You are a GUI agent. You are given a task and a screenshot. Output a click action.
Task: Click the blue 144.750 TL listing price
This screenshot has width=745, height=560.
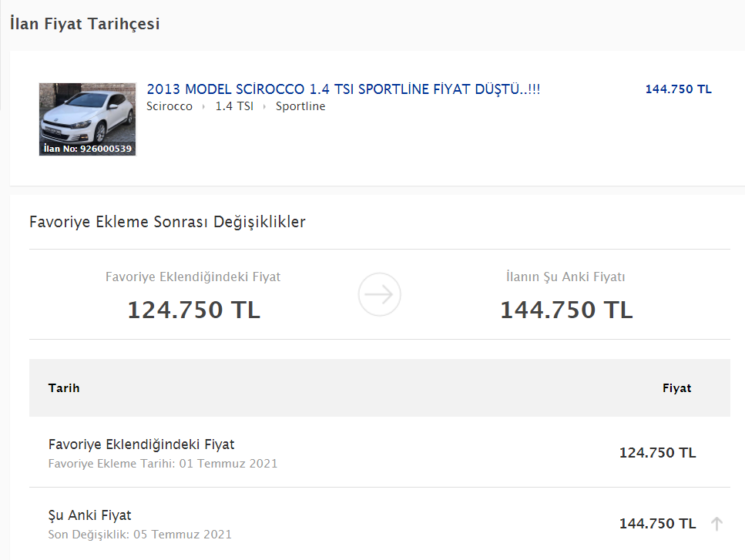point(678,89)
